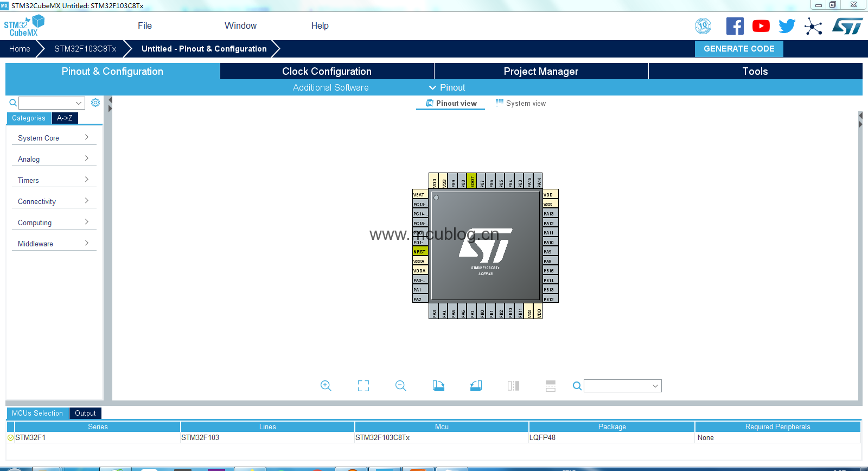
Task: Expand the right side panel arrow
Action: point(860,124)
